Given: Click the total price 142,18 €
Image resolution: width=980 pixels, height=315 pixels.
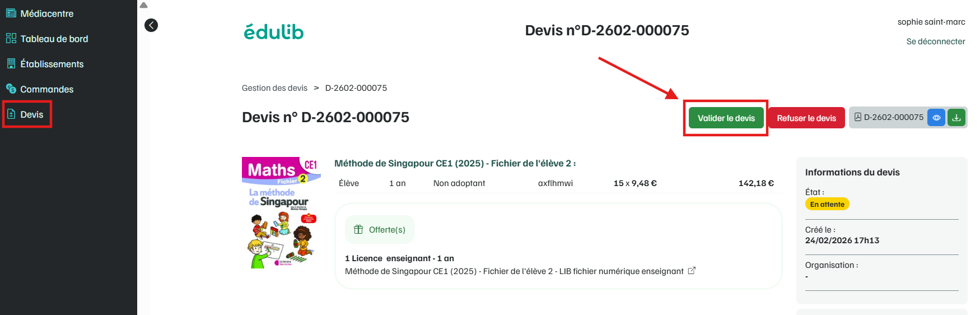Looking at the screenshot, I should (756, 183).
